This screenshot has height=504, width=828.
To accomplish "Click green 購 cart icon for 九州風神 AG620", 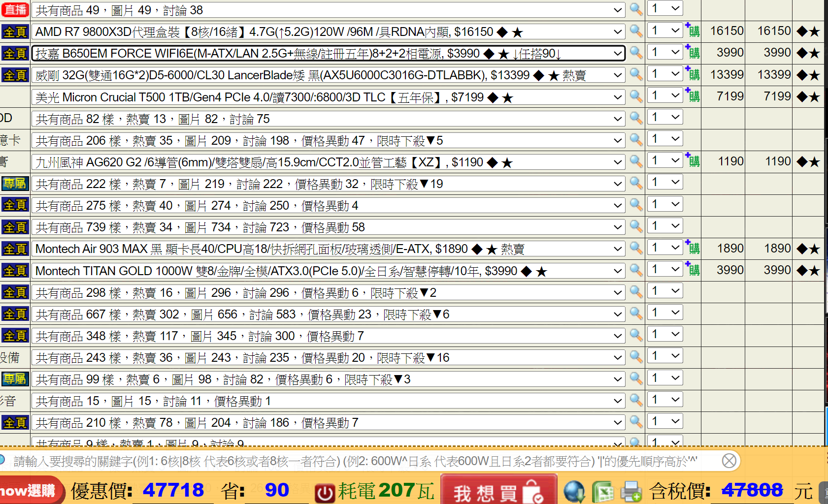I will [693, 161].
